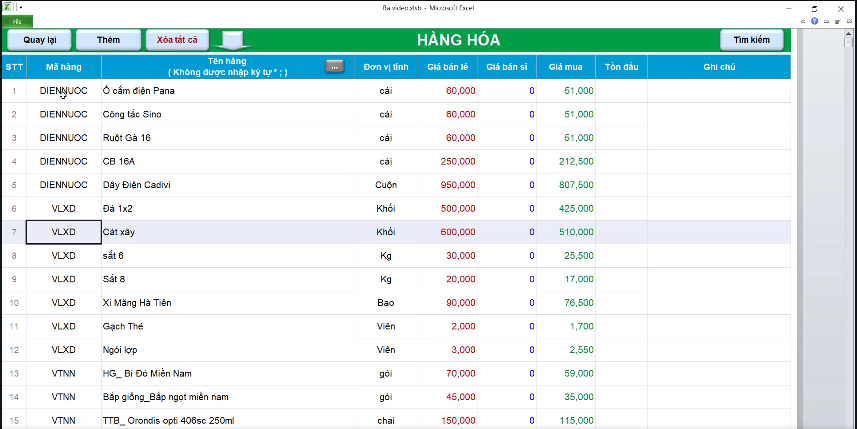Open the green File tab
Viewport: 857px width, 429px height.
(x=16, y=22)
